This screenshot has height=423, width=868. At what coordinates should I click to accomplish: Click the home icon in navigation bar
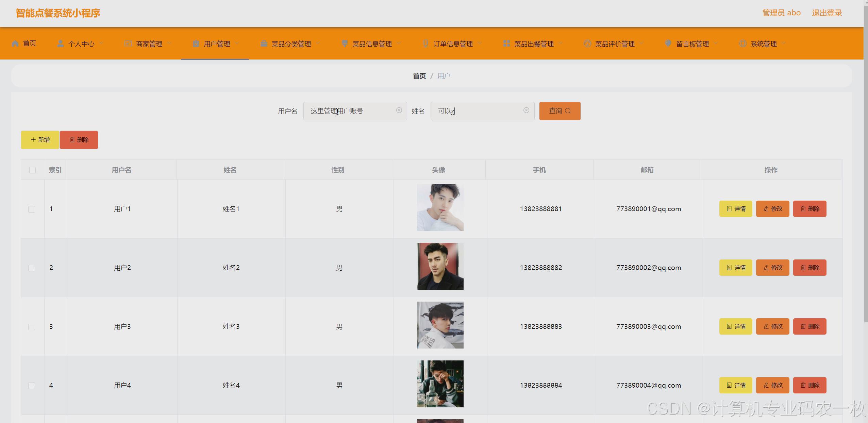point(15,44)
